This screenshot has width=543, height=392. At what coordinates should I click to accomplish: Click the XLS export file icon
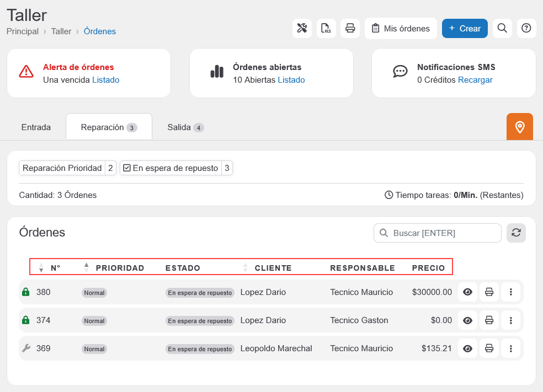pyautogui.click(x=326, y=28)
